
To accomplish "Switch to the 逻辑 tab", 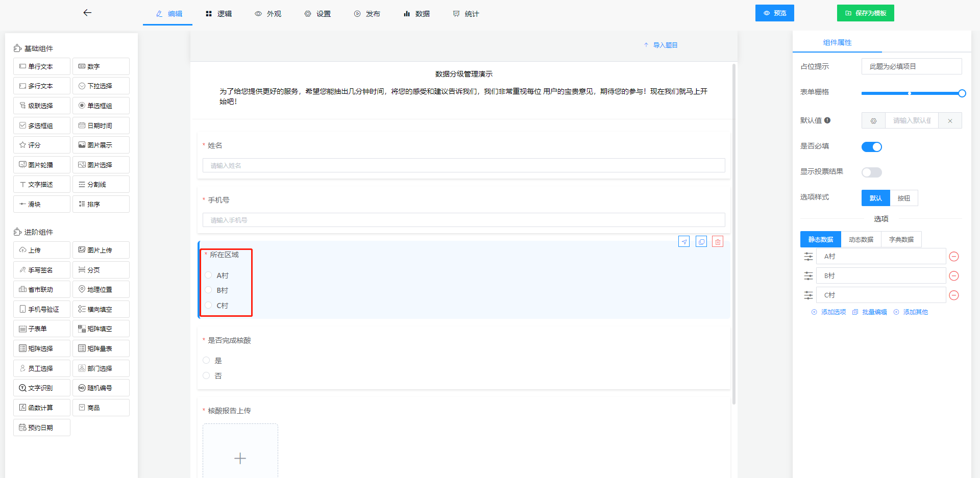I will click(219, 14).
